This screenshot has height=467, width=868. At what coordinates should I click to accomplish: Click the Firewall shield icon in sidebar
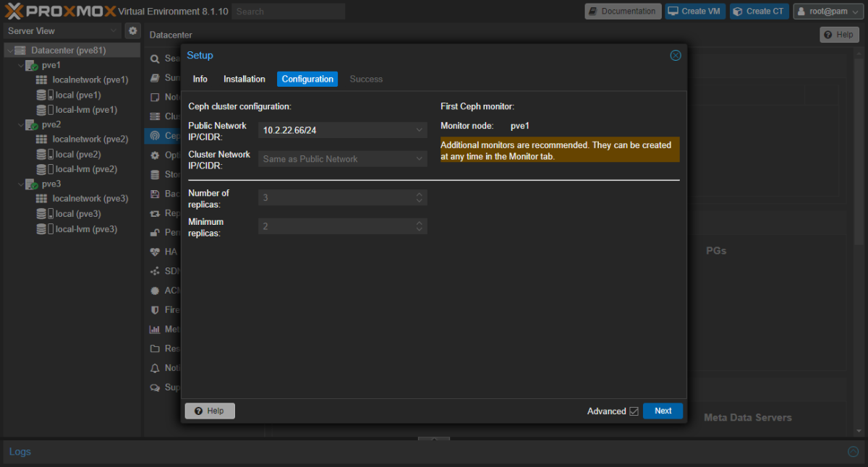[155, 309]
